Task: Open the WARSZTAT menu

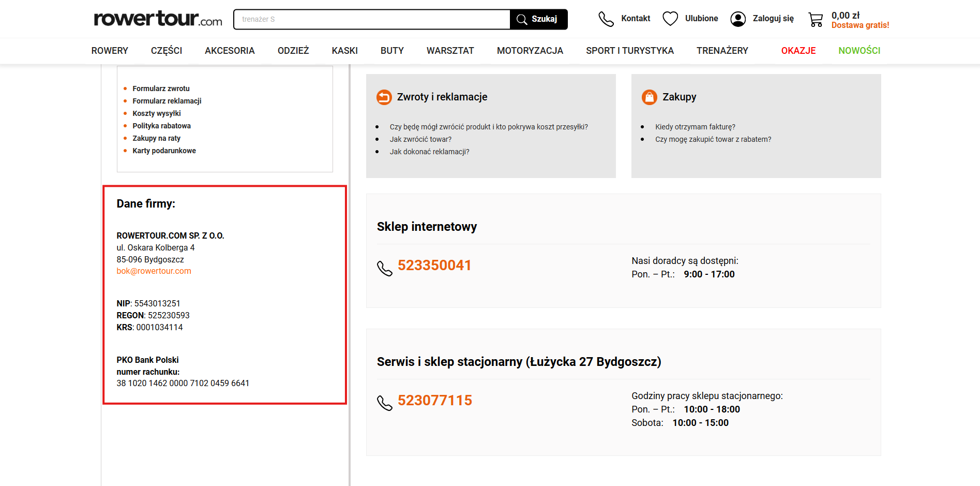Action: click(450, 51)
